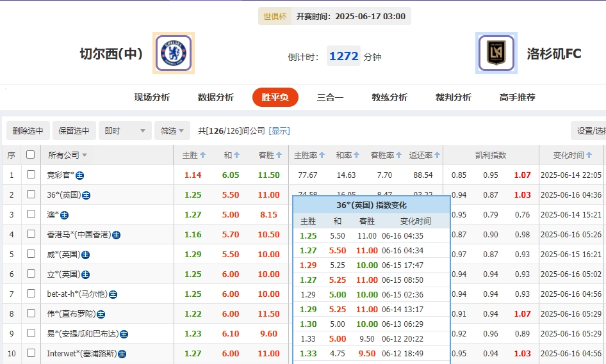Screen dimensions: 606x364
Task: Click the 删除选中 button
Action: 28,131
